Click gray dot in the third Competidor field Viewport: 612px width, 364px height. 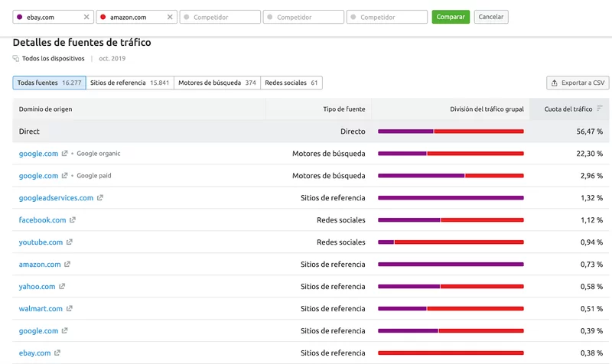click(x=187, y=17)
